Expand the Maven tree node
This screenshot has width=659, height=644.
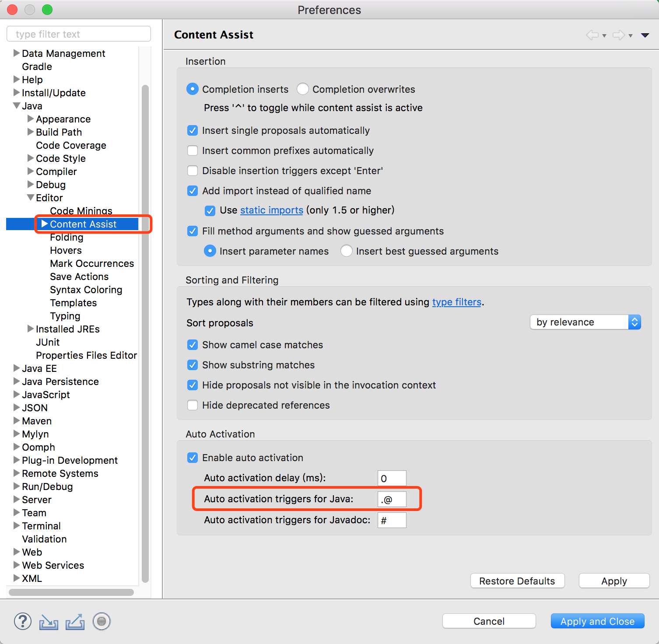(17, 421)
